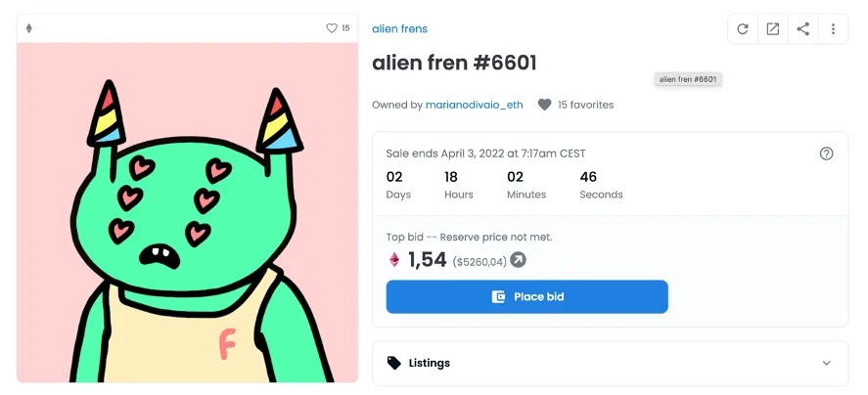
Task: Open the three-dot more options menu
Action: (x=833, y=29)
